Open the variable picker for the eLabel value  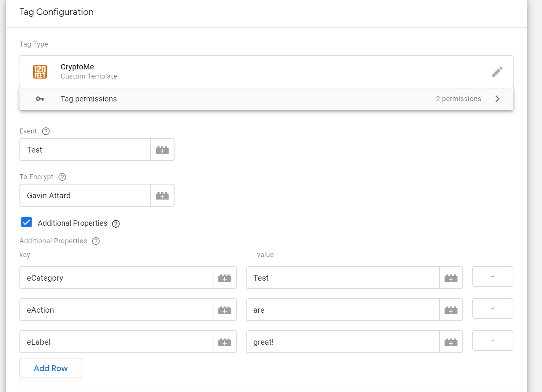tap(451, 342)
